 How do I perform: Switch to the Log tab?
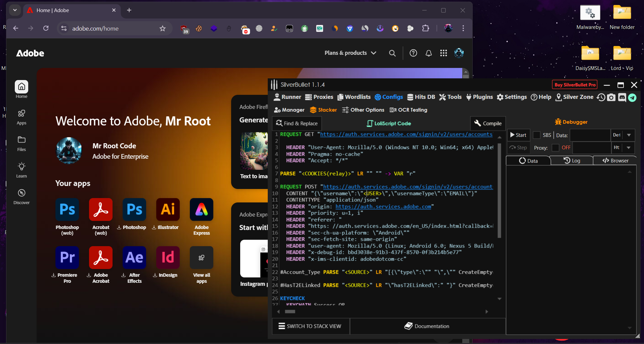pos(572,160)
